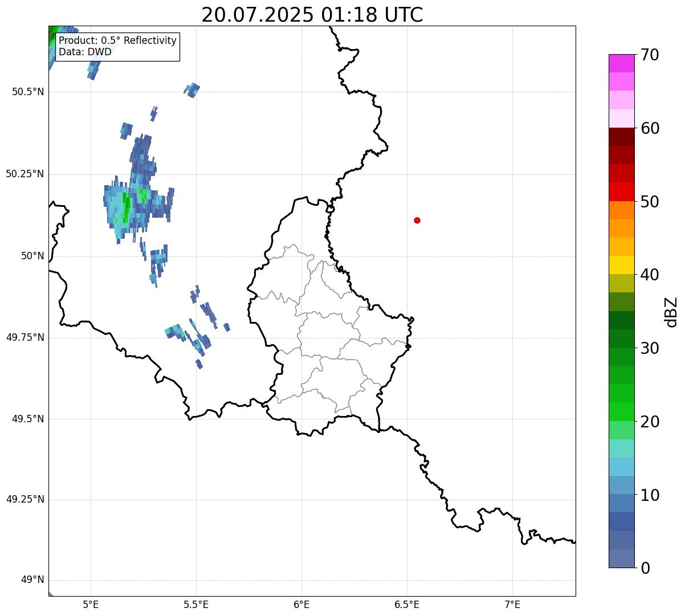Click the 20 colorbar tick label

pyautogui.click(x=650, y=422)
